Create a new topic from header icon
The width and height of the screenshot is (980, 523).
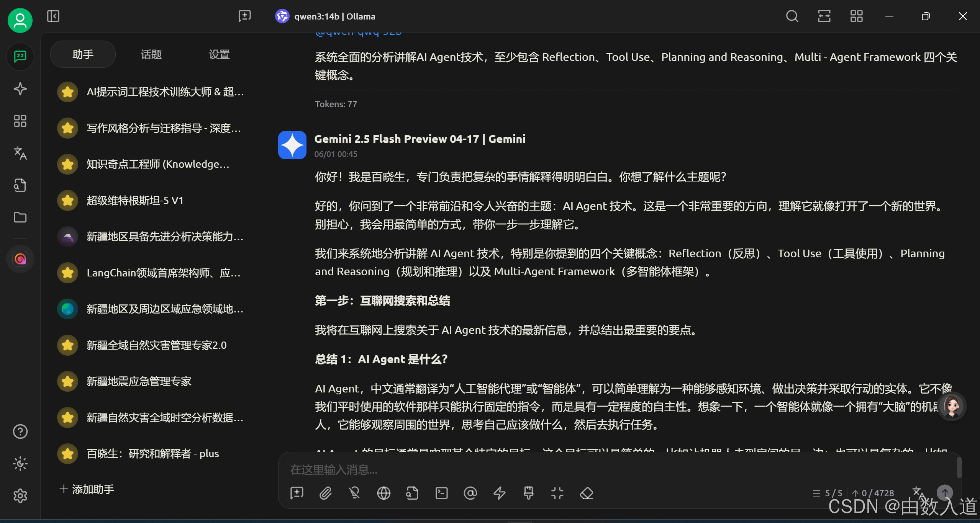coord(244,16)
